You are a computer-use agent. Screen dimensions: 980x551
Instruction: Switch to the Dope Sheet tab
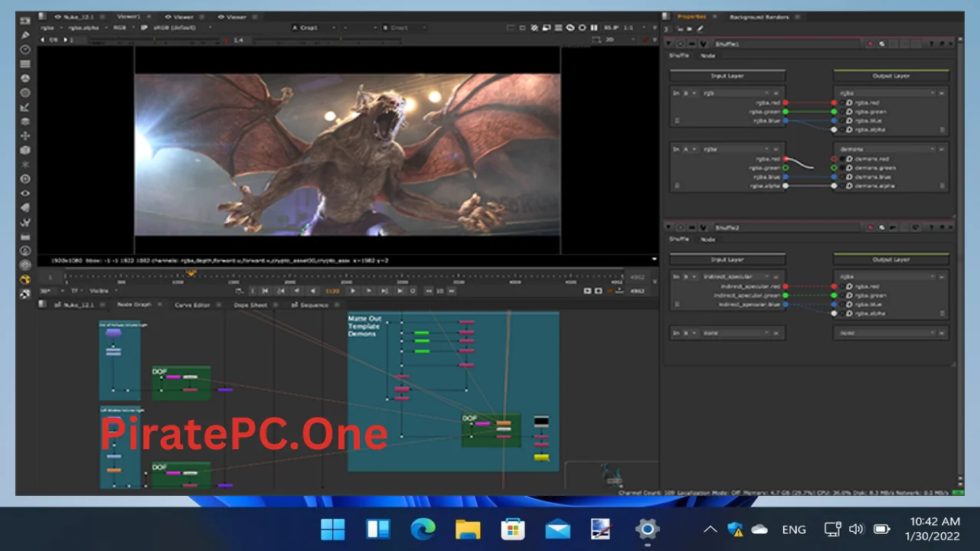[250, 305]
